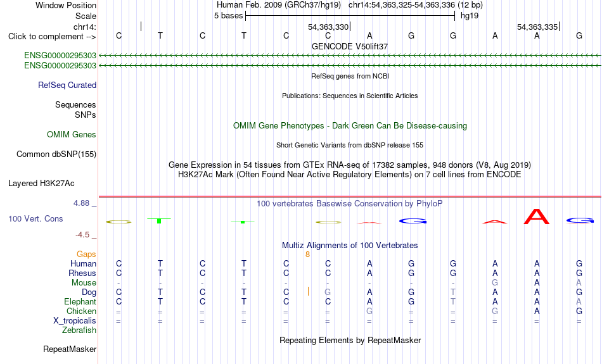
Task: Click the Rhesus species label
Action: pos(82,273)
